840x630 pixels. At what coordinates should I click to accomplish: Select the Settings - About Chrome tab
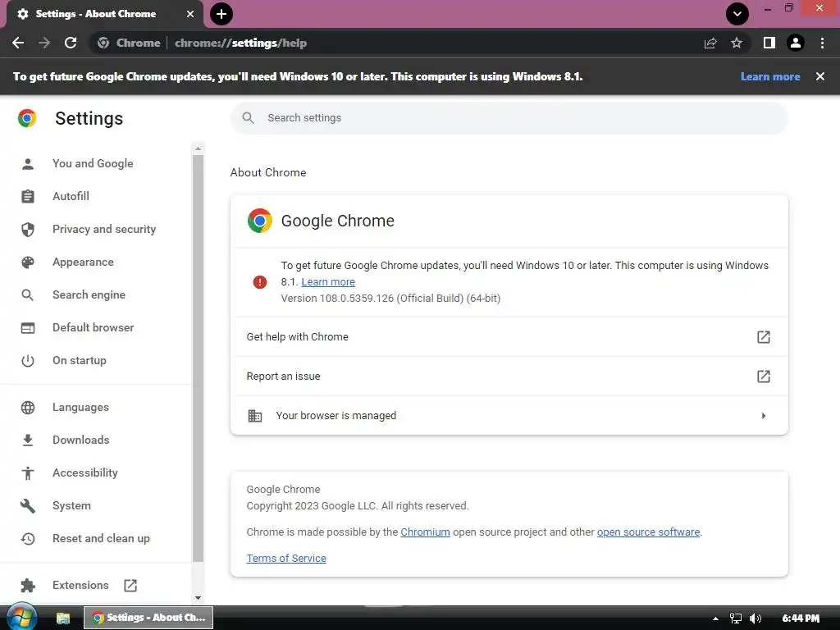point(104,14)
